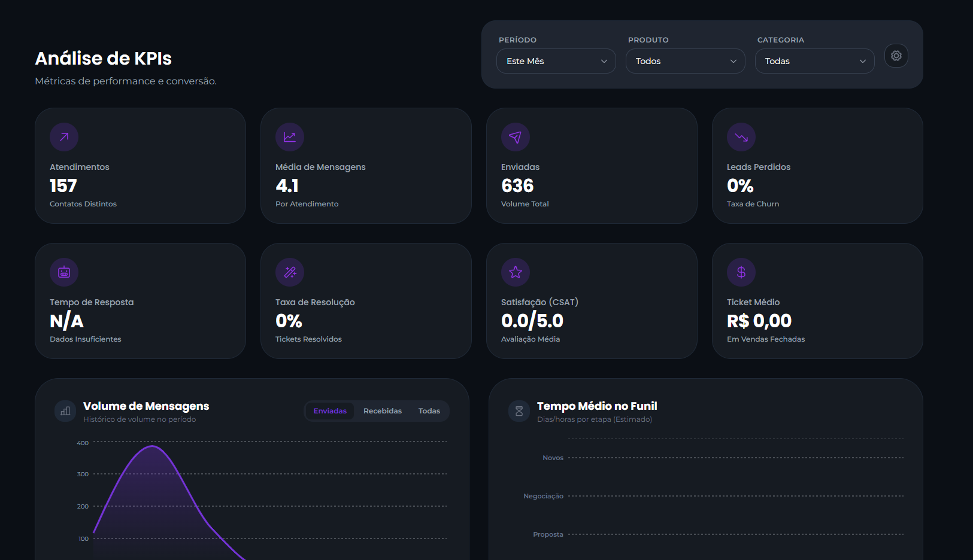Click the Satisfação (CSAT) star icon
Screen dimensions: 973x560
(x=516, y=272)
